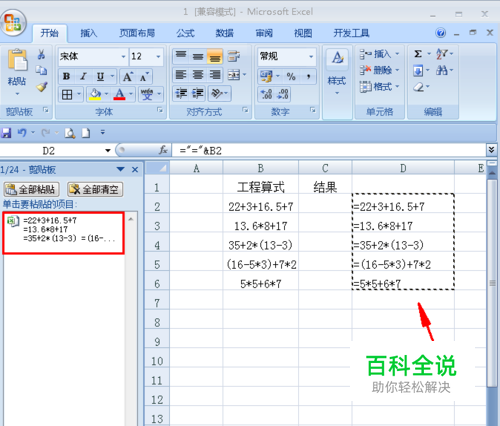
Task: Center text horizontally
Action: click(198, 75)
